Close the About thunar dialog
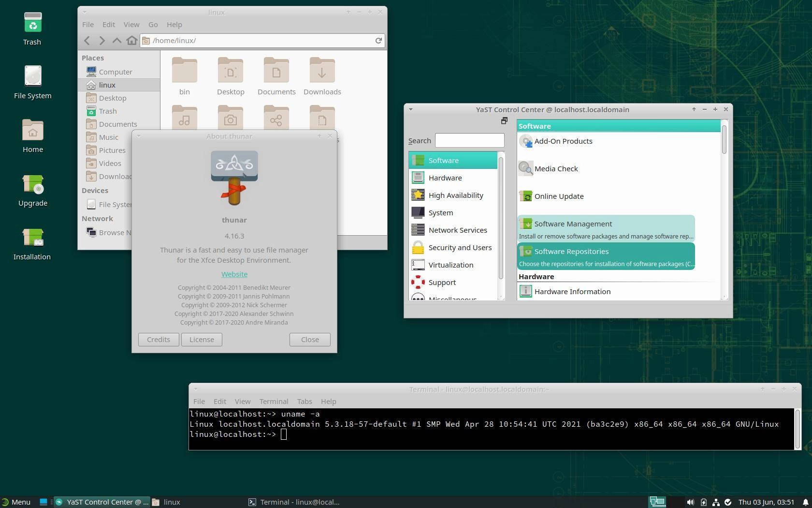Viewport: 812px width, 508px height. [310, 339]
